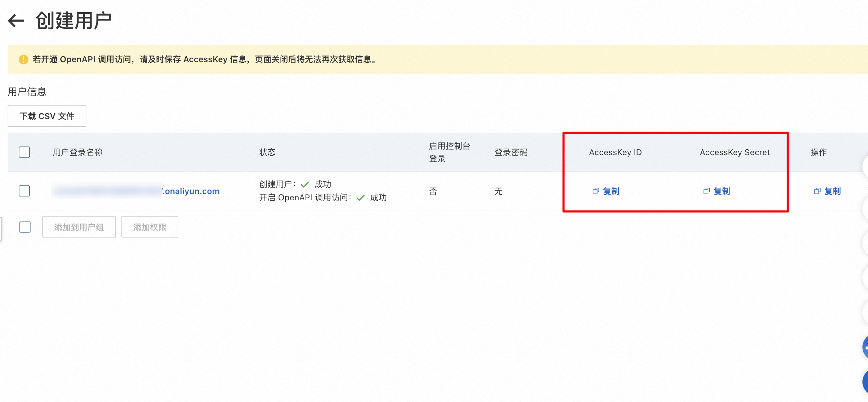This screenshot has height=402, width=868.
Task: Copy the AccessKey Secret with its 复制 link
Action: [x=722, y=191]
